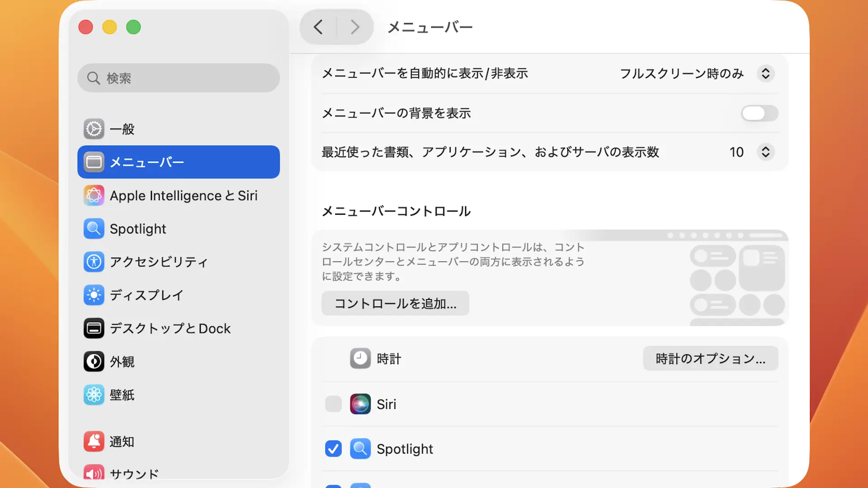This screenshot has width=868, height=488.
Task: Click the Apple Intelligence と Siri sidebar icon
Action: pyautogui.click(x=94, y=196)
